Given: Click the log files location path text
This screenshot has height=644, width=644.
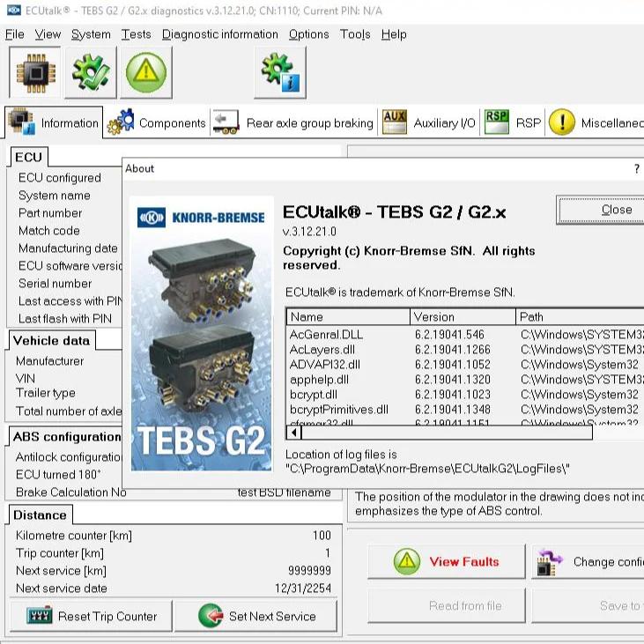Looking at the screenshot, I should coord(427,469).
